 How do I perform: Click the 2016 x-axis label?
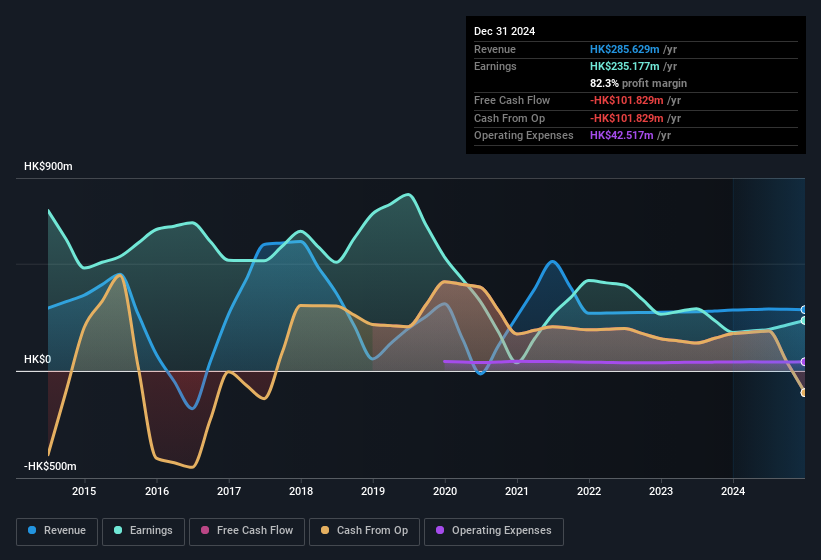click(157, 491)
